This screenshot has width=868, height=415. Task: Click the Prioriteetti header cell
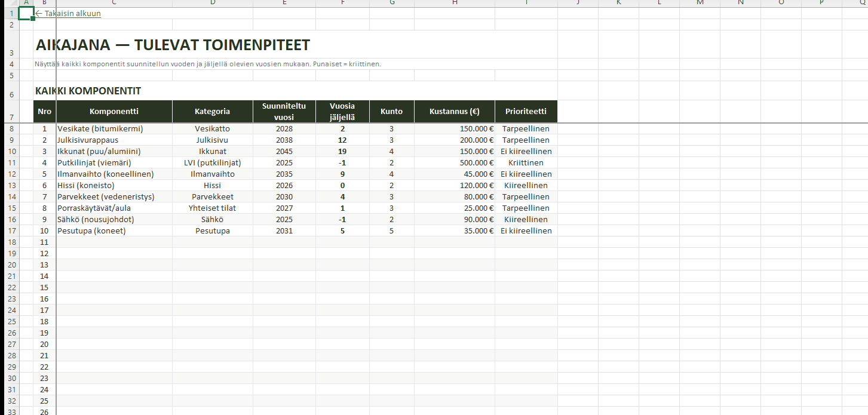pyautogui.click(x=526, y=112)
